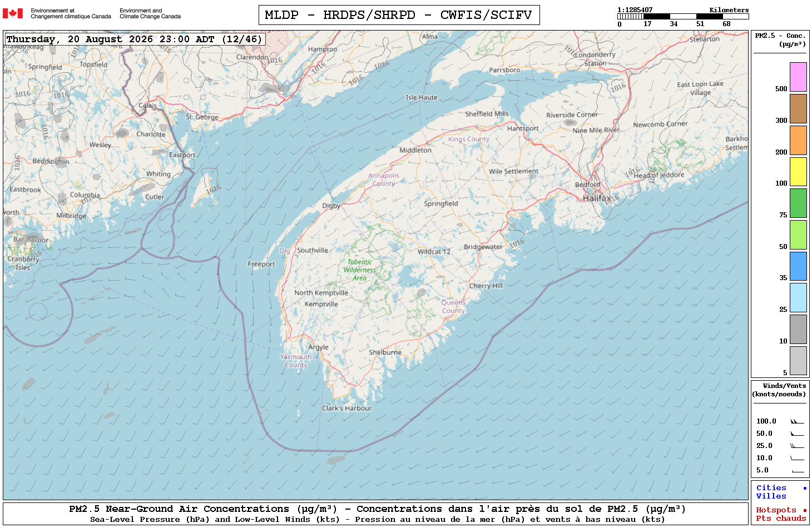Click the Digby label on the map
This screenshot has height=528, width=812.
[331, 206]
